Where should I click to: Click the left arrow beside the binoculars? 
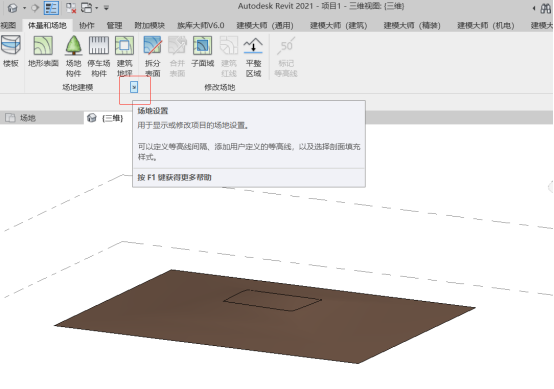(x=534, y=8)
